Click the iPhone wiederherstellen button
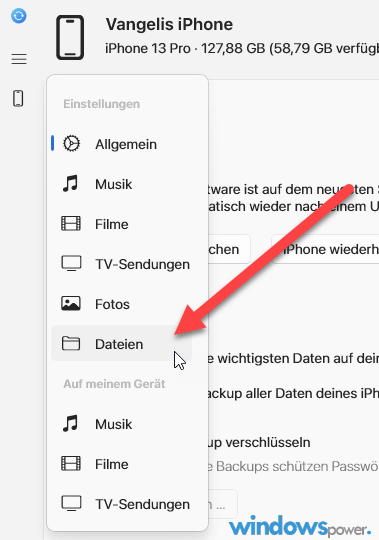Screen dimensions: 379x540 click(x=325, y=249)
